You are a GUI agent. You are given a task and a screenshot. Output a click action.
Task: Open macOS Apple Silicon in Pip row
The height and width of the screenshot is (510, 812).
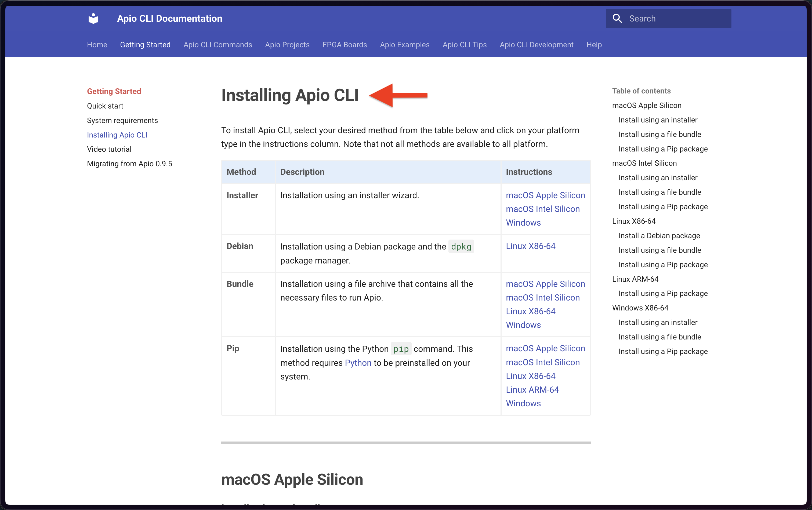545,348
